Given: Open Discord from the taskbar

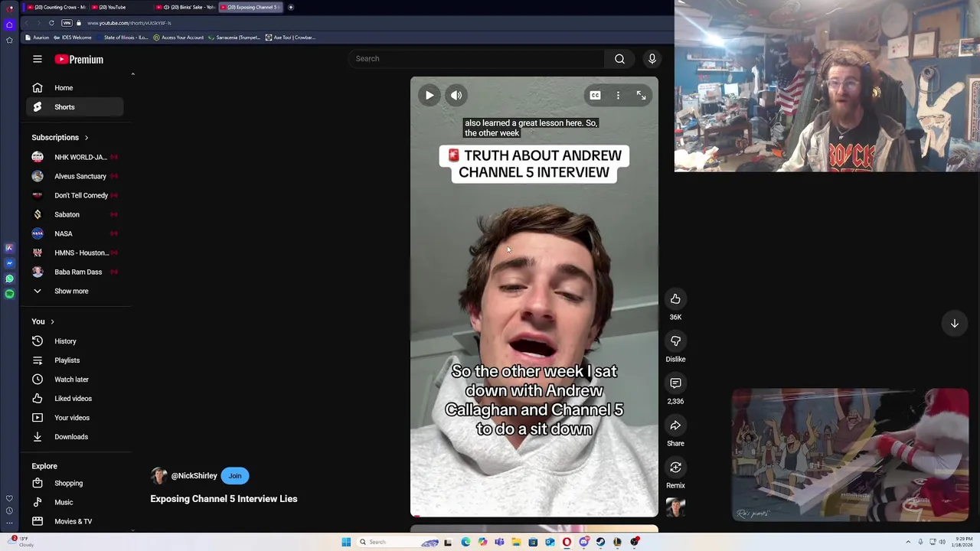Looking at the screenshot, I should pyautogui.click(x=583, y=542).
